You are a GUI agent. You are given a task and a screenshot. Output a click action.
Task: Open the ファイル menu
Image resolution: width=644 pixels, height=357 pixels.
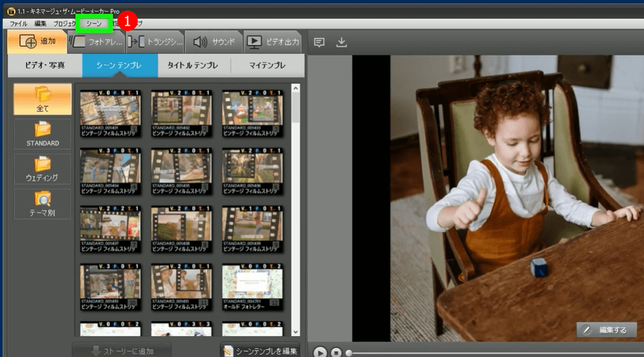coord(18,23)
